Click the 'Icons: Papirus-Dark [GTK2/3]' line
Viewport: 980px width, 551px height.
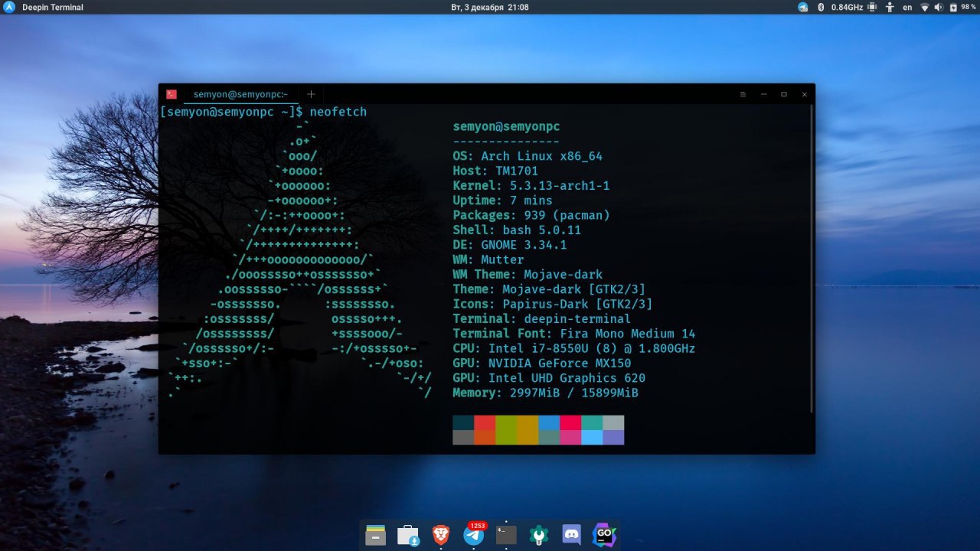[553, 304]
